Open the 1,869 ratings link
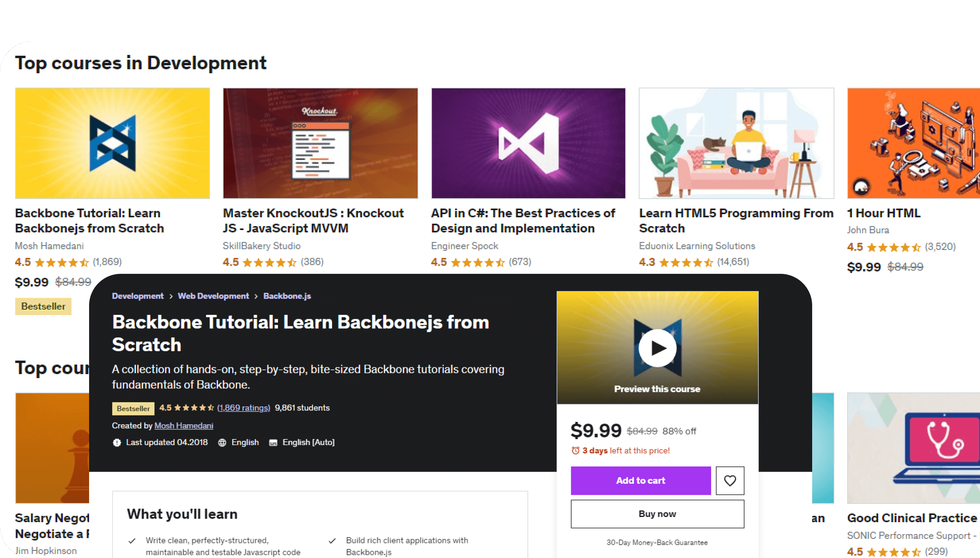Image resolution: width=980 pixels, height=558 pixels. pos(243,408)
